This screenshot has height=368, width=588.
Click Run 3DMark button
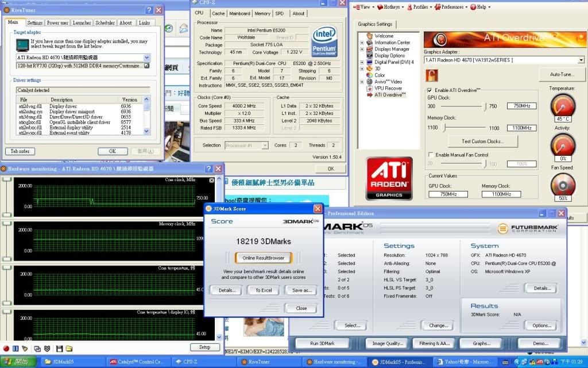pos(322,343)
